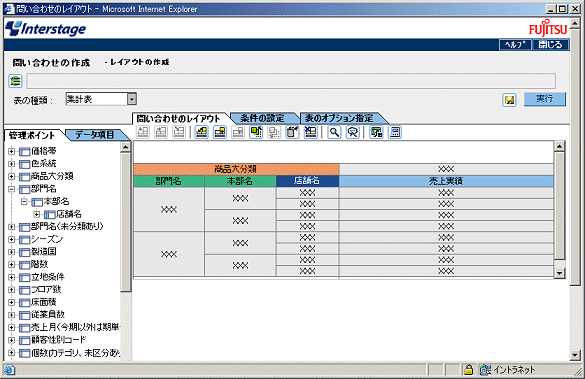Expand the 色系統 tree node
585x379 pixels.
(x=12, y=164)
